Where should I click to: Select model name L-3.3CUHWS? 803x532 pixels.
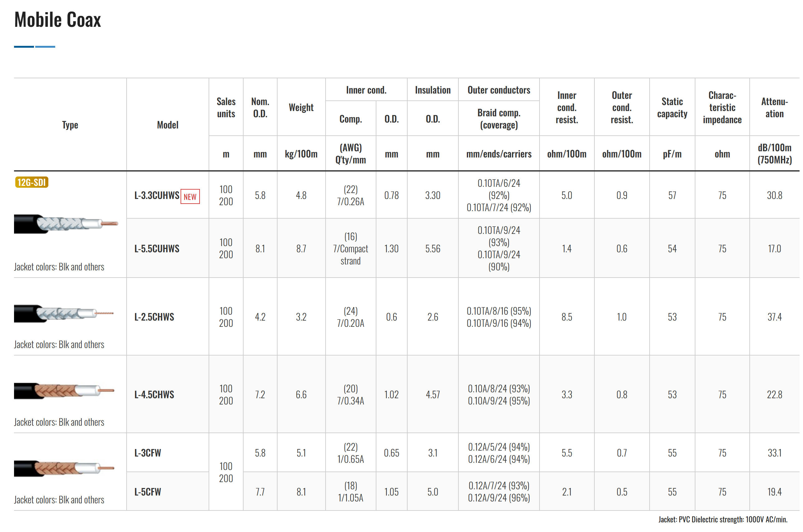click(157, 196)
